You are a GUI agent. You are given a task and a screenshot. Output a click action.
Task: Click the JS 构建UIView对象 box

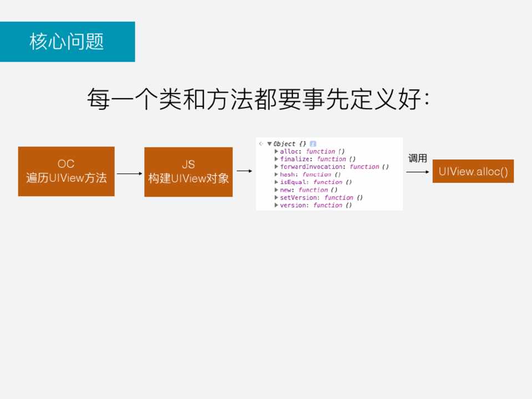[x=188, y=172]
